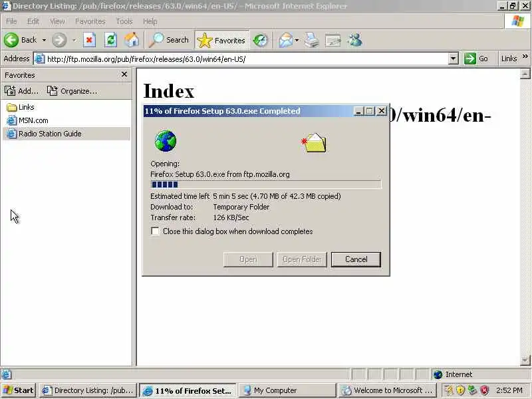Refresh the page with green arrows icon
532x399 pixels.
click(110, 40)
